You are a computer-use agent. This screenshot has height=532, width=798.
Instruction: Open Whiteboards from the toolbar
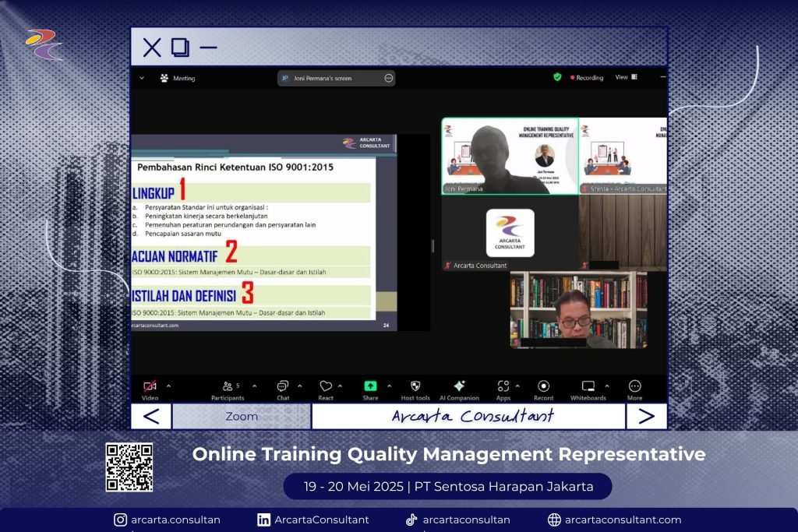coord(588,386)
